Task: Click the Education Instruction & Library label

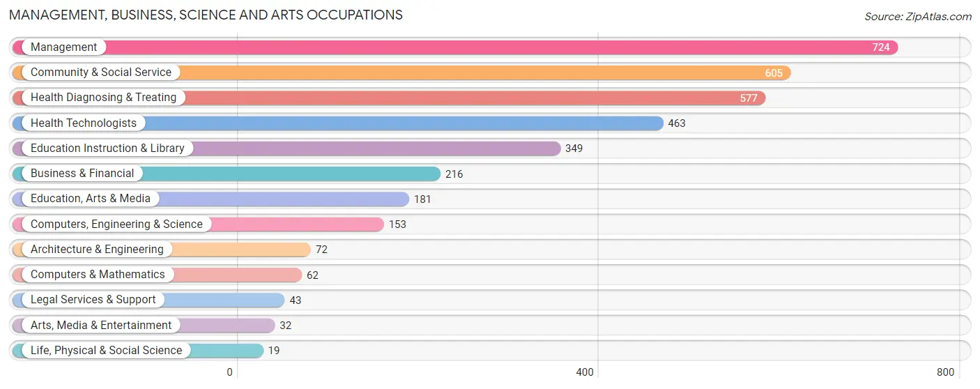Action: [107, 148]
